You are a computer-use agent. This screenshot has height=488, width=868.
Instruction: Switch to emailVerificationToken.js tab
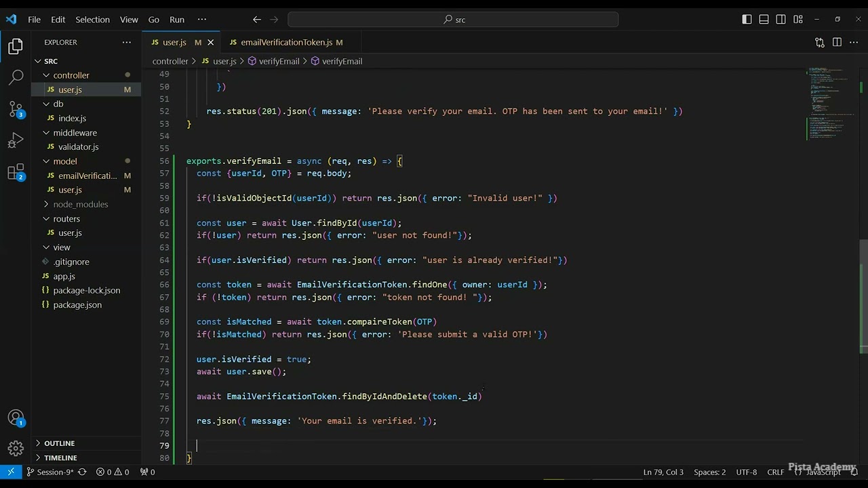coord(285,42)
